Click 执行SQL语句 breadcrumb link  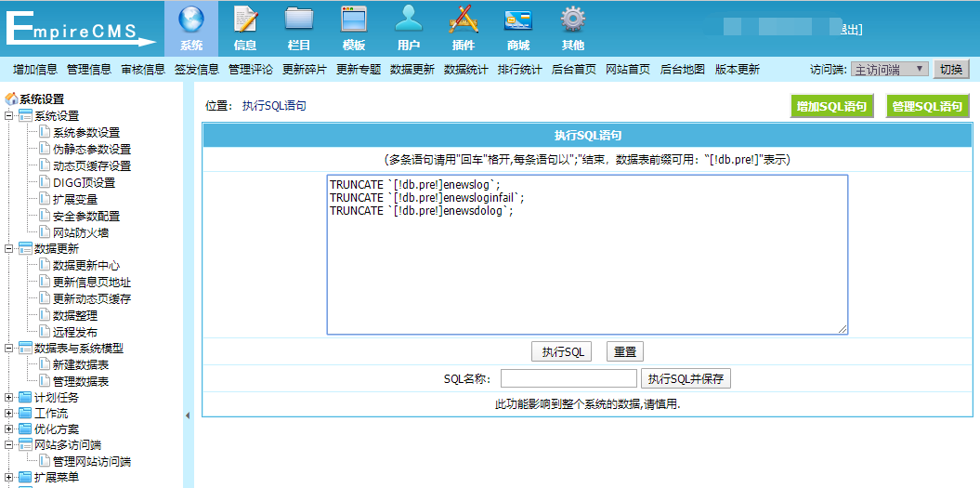[274, 106]
